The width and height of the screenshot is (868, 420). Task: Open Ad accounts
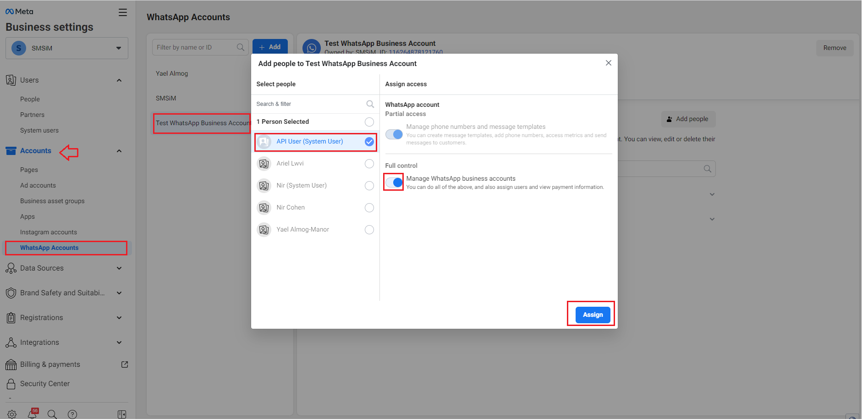38,185
